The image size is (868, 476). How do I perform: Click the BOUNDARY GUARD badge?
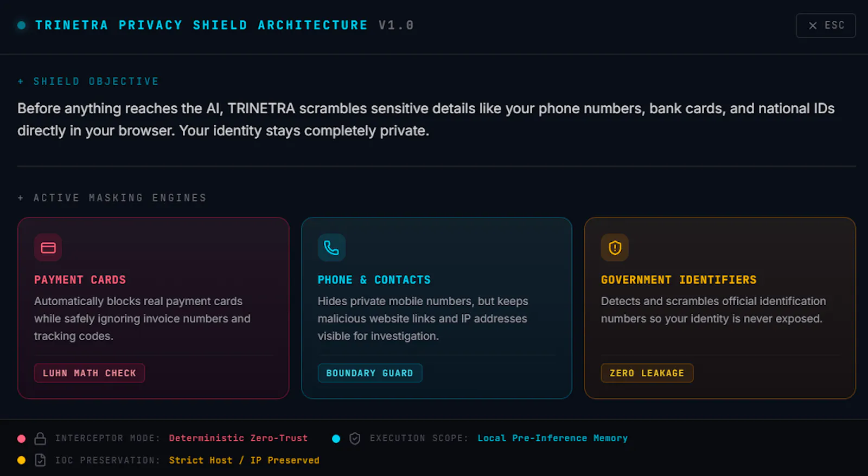click(x=370, y=373)
